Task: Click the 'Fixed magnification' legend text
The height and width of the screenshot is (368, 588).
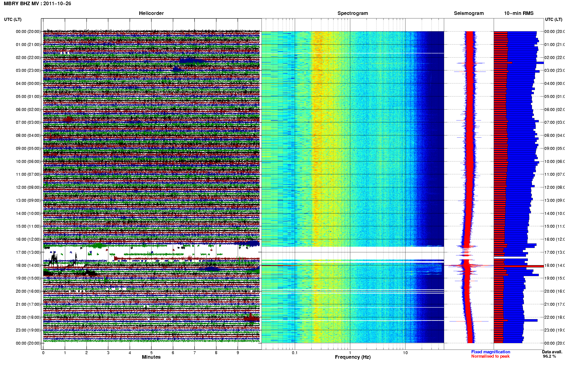Action: pos(491,352)
